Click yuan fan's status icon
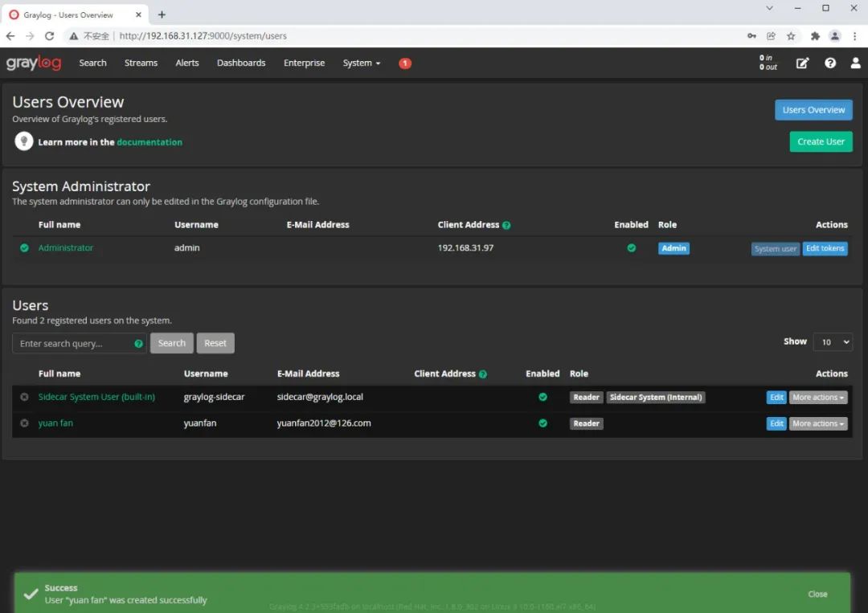 click(24, 423)
